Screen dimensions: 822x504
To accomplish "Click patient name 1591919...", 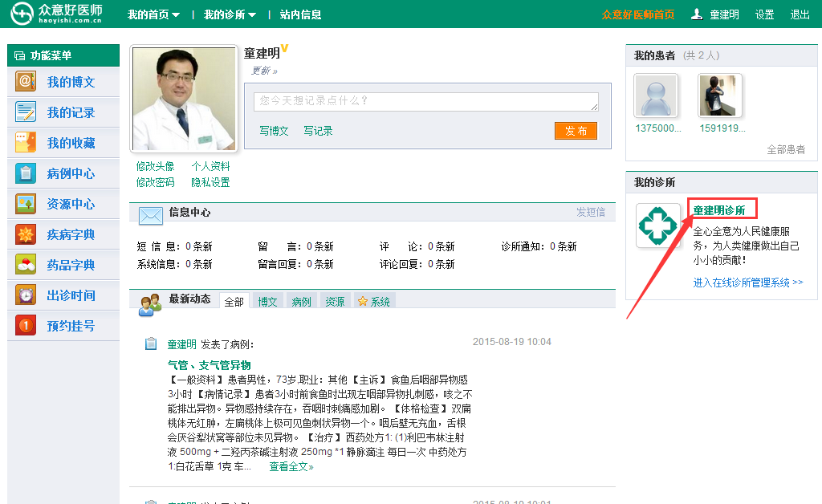I will (x=722, y=128).
